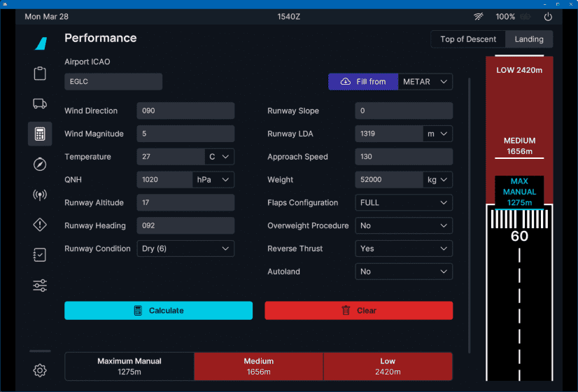The height and width of the screenshot is (392, 578).
Task: Expand the Runway Condition dropdown
Action: coord(185,248)
